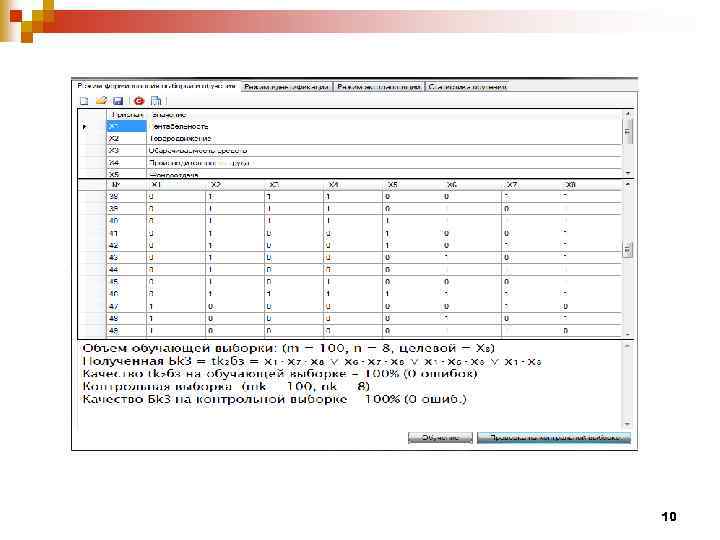Click the current-row arrow marker beside X1

[x=84, y=126]
